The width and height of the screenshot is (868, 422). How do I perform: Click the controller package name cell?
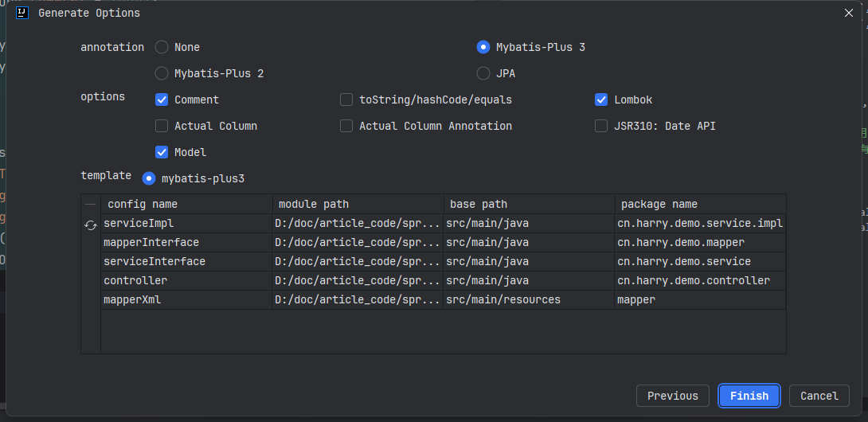click(x=694, y=281)
